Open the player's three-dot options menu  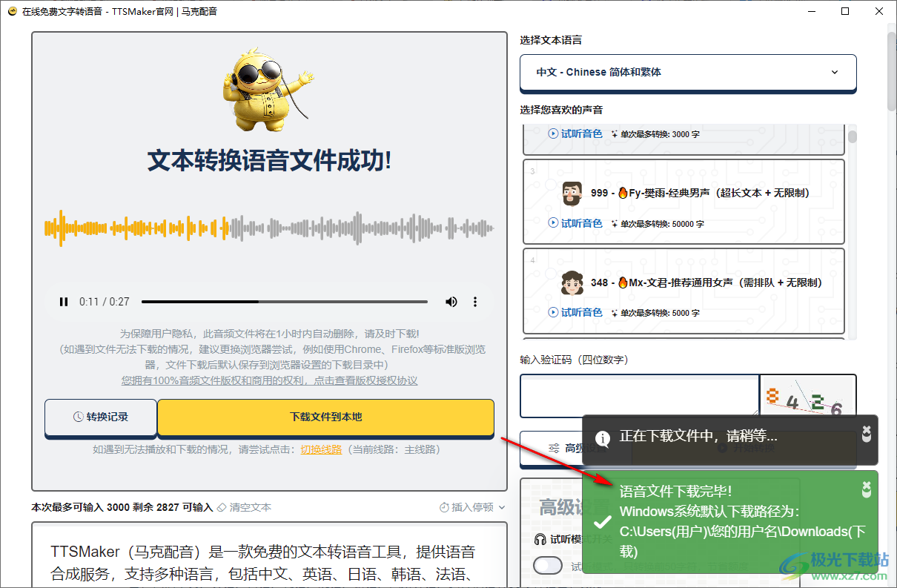coord(474,301)
